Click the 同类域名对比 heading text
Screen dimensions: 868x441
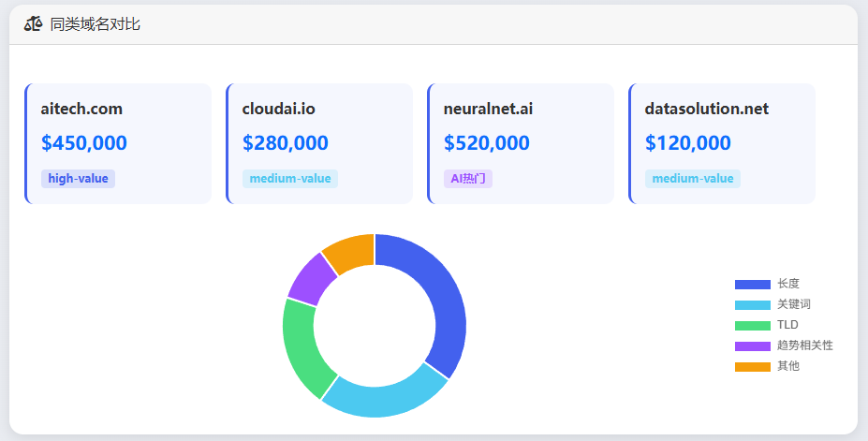pos(95,24)
